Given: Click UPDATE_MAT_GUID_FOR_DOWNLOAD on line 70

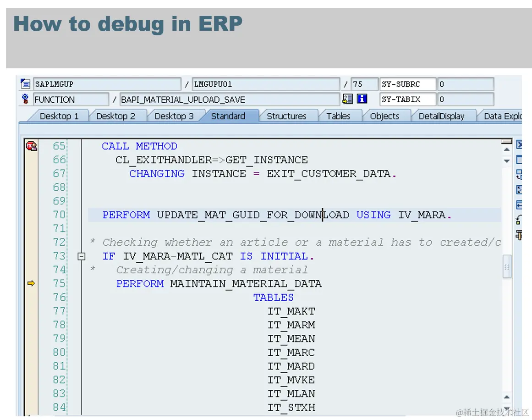Looking at the screenshot, I should (x=253, y=215).
